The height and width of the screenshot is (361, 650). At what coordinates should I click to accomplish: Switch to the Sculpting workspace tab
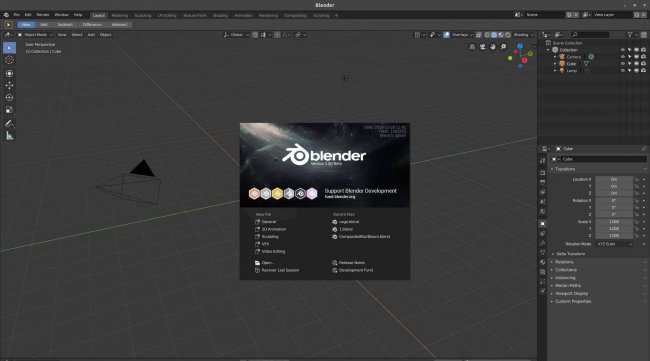coord(143,15)
